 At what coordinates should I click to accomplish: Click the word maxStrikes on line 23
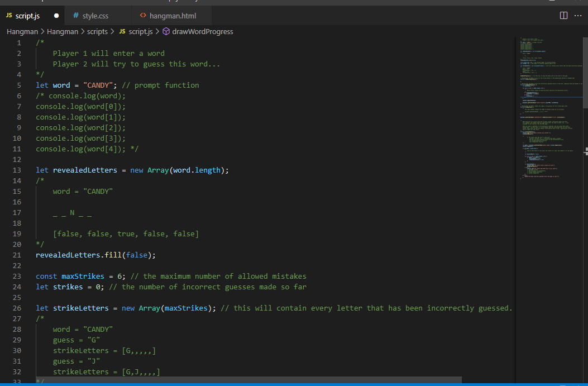tap(82, 276)
